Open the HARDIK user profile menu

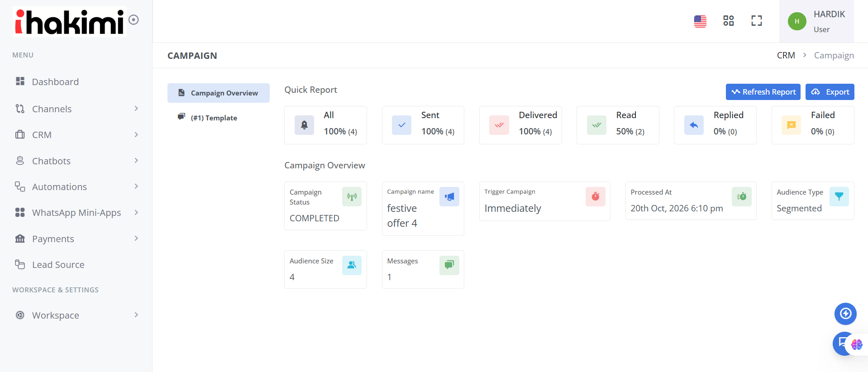[x=816, y=21]
